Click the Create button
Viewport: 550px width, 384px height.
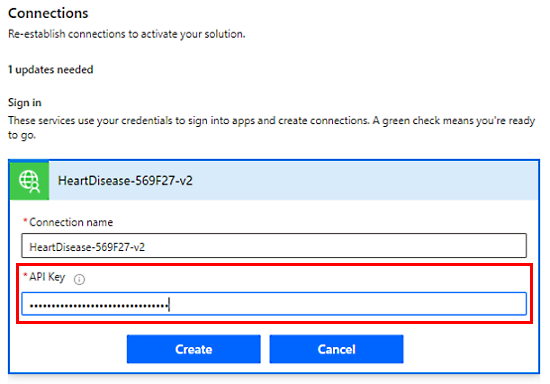click(x=194, y=349)
